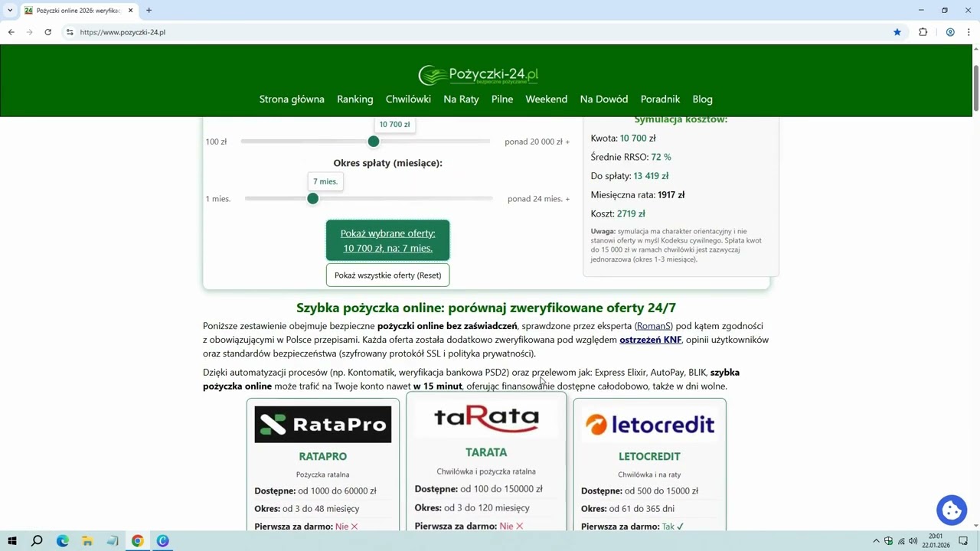
Task: Go to Strona główna
Action: 292,99
